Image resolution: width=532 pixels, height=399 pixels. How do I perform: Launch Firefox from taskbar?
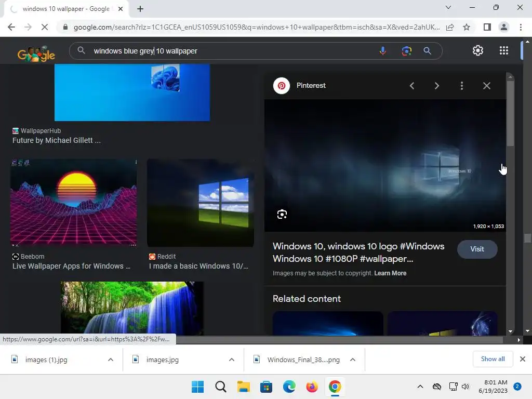312,387
